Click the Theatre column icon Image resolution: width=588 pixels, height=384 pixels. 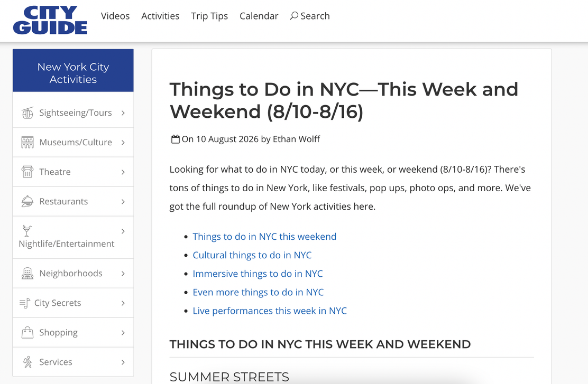(27, 172)
